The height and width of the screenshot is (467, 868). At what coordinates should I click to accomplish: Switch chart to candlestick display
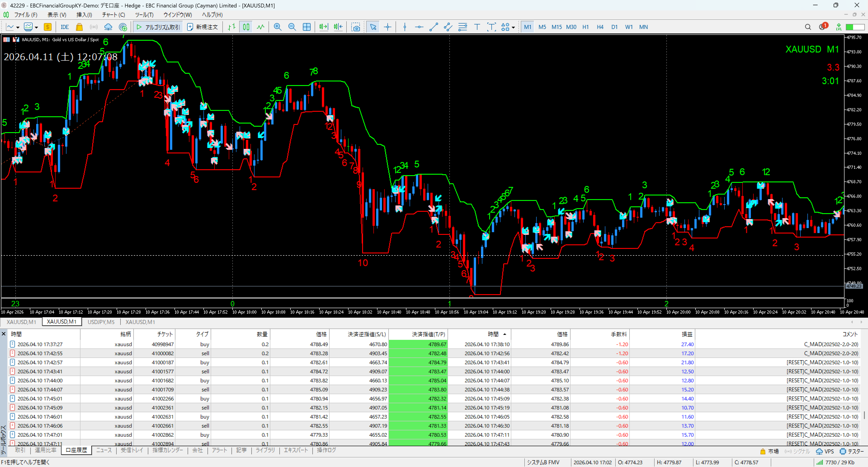tap(246, 27)
